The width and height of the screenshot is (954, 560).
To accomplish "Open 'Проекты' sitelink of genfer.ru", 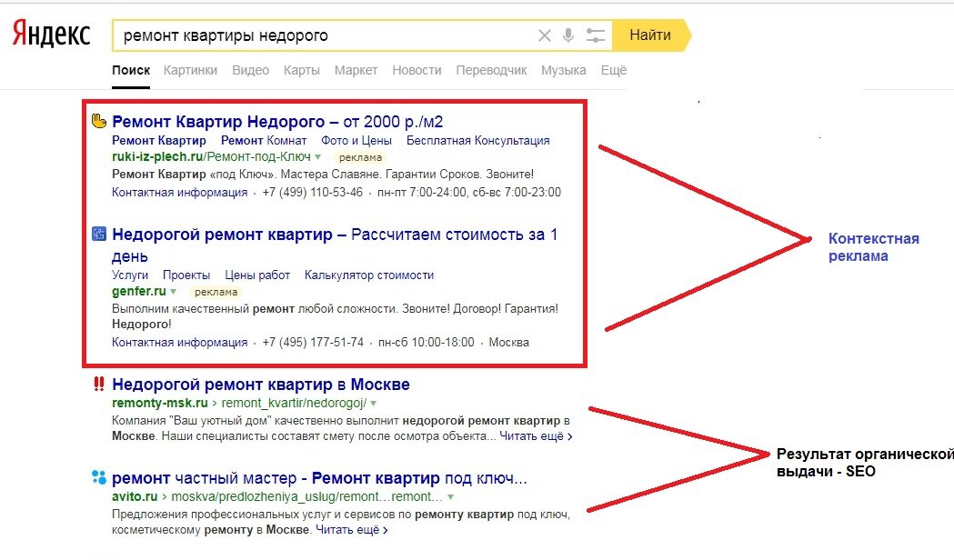I will tap(186, 275).
